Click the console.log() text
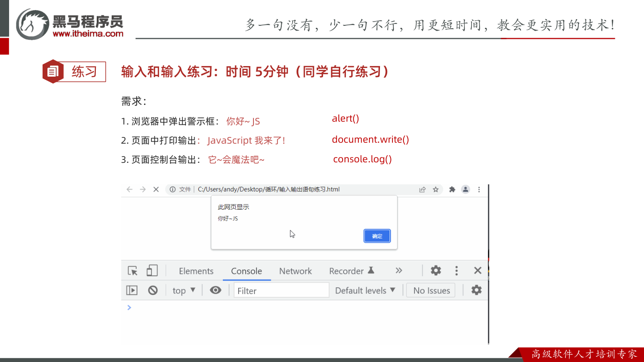This screenshot has height=362, width=644. pyautogui.click(x=362, y=159)
